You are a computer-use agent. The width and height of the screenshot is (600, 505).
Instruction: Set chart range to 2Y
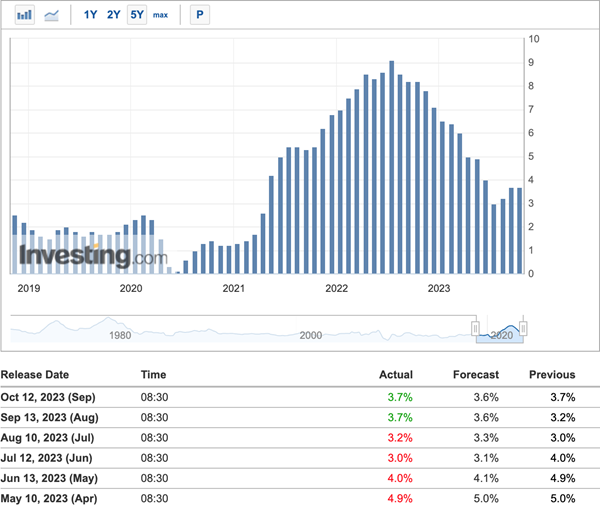(114, 15)
